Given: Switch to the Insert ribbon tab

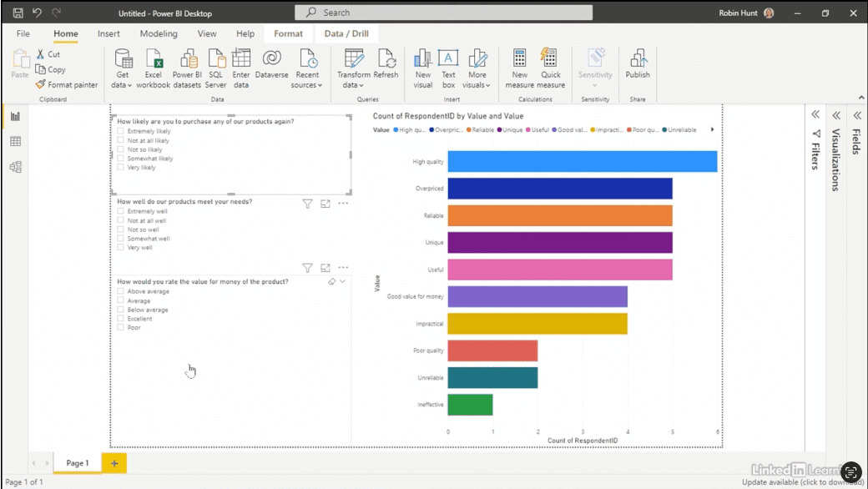Looking at the screenshot, I should click(x=108, y=33).
